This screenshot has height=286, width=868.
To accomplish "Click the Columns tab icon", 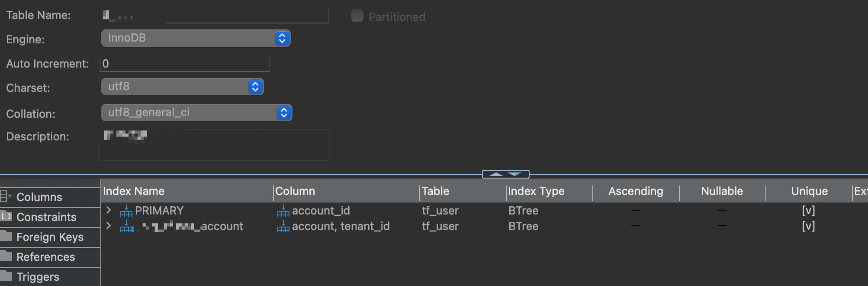I will click(x=6, y=197).
